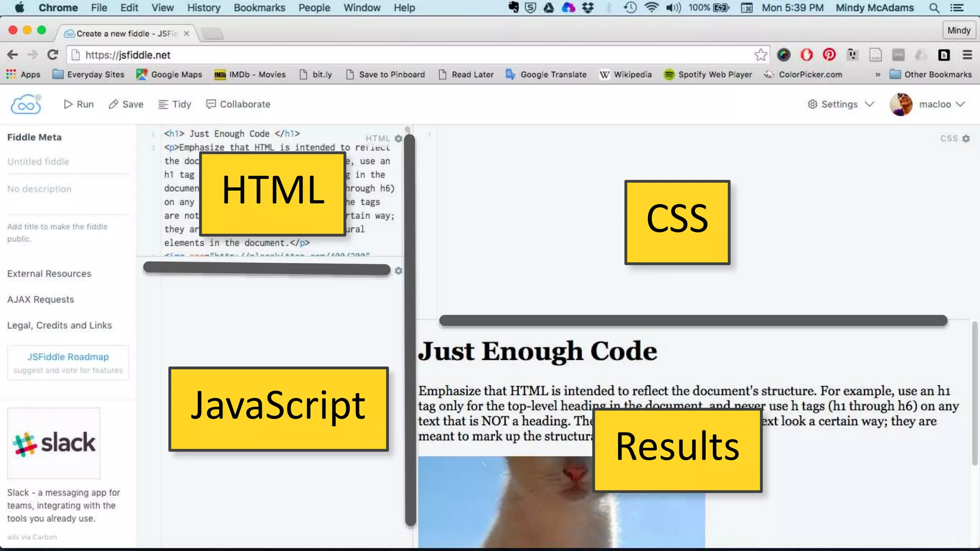Click the macloo profile avatar
This screenshot has height=551, width=980.
tap(901, 104)
